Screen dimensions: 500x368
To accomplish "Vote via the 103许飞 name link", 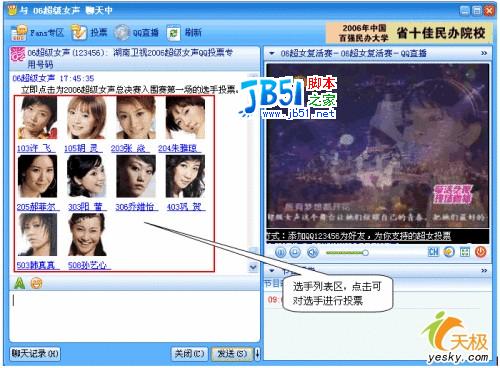I will pos(36,148).
